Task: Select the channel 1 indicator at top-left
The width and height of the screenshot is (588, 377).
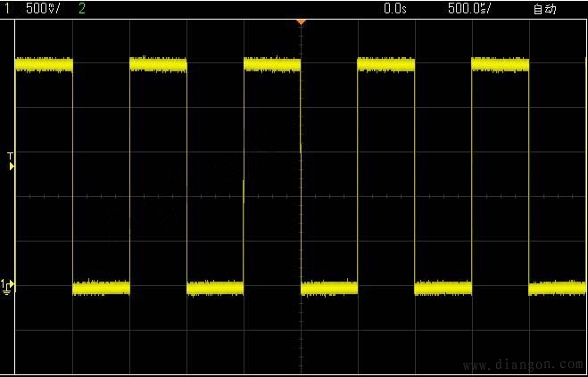Action: [x=7, y=9]
